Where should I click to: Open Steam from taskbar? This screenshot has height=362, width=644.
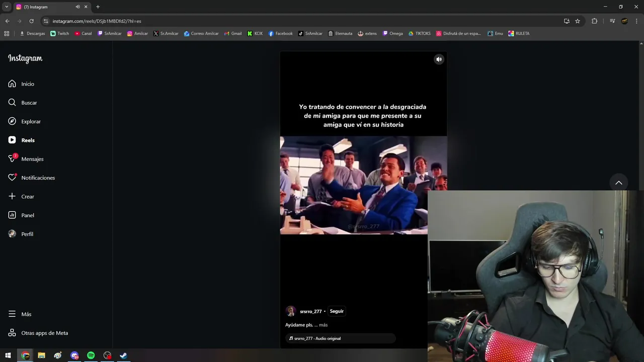123,355
